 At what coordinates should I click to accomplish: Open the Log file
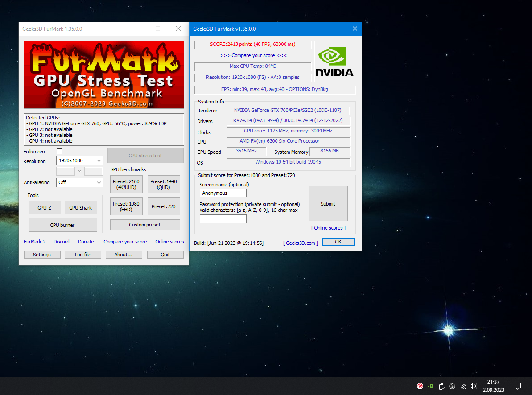click(83, 255)
